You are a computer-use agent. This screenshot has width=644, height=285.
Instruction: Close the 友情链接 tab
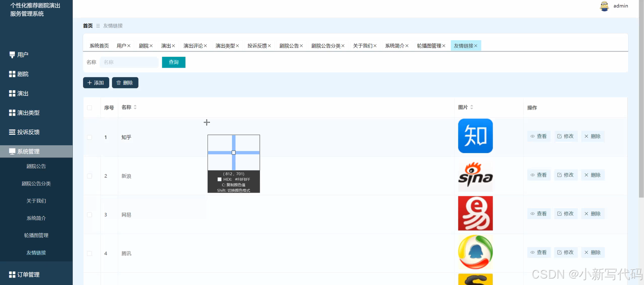click(476, 46)
